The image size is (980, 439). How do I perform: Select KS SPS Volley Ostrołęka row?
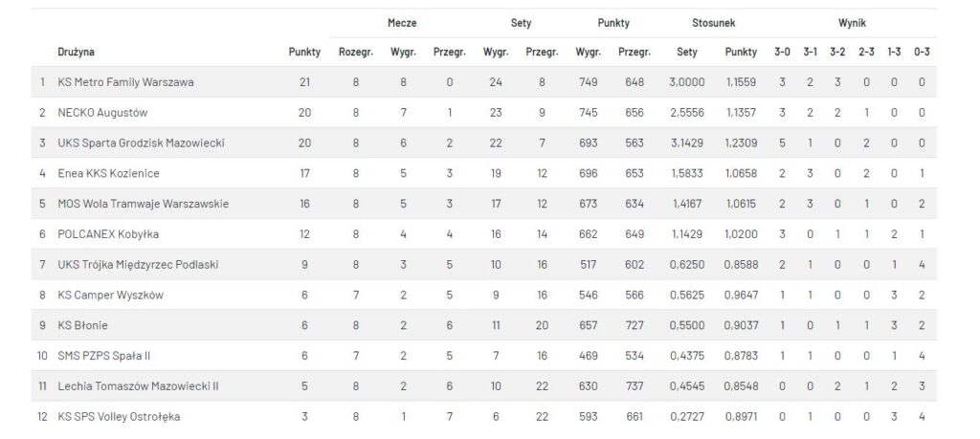click(483, 416)
